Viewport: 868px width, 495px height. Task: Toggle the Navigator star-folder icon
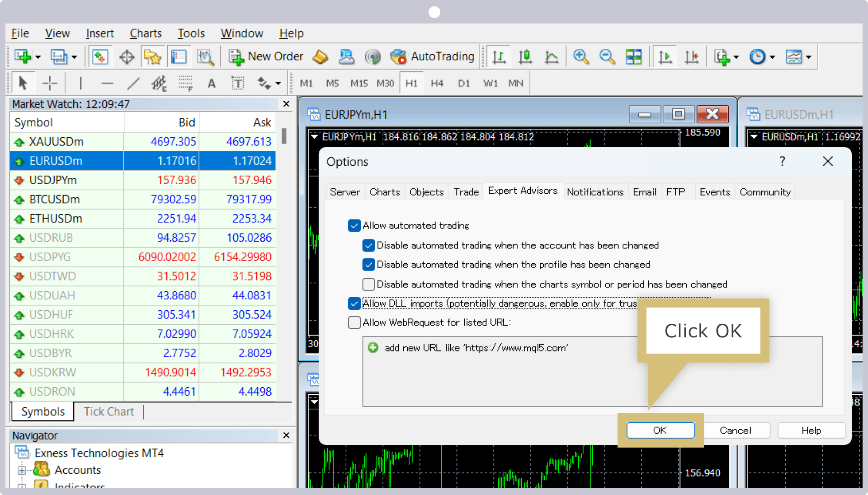click(153, 57)
